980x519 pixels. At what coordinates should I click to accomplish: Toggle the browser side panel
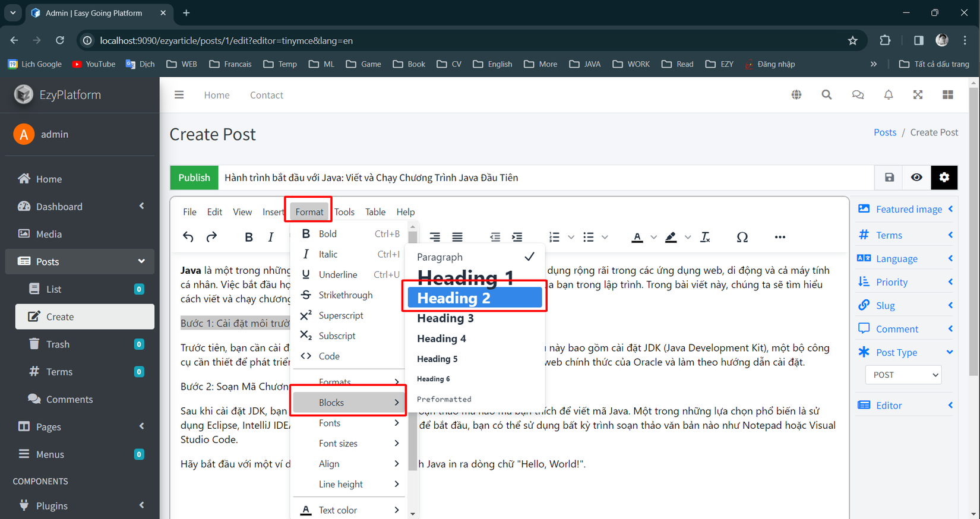click(x=919, y=40)
